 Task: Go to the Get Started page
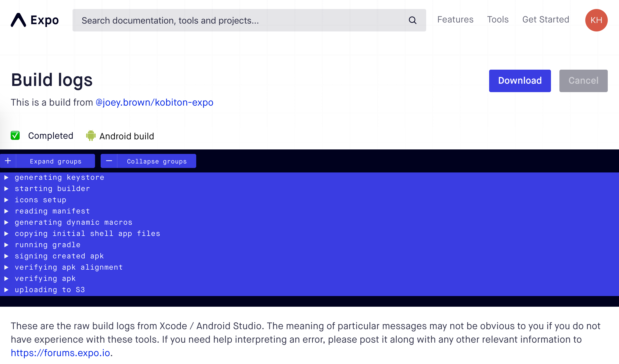(545, 20)
